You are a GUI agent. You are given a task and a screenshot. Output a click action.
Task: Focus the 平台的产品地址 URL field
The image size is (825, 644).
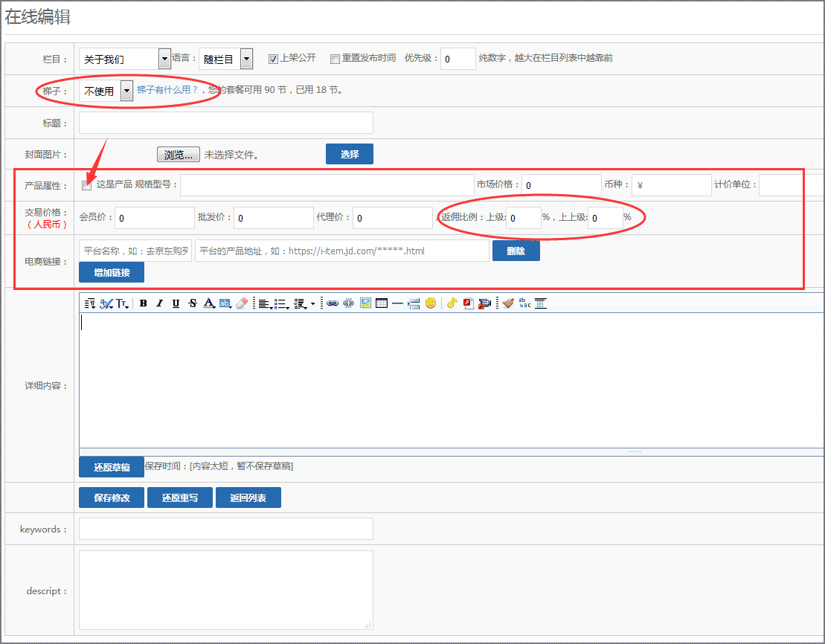pyautogui.click(x=342, y=251)
